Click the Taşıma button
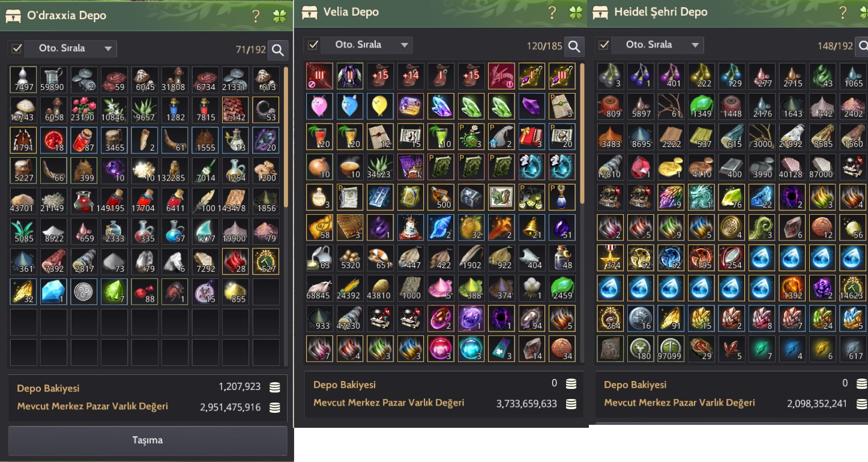Viewport: 868px width, 462px height. tap(148, 440)
